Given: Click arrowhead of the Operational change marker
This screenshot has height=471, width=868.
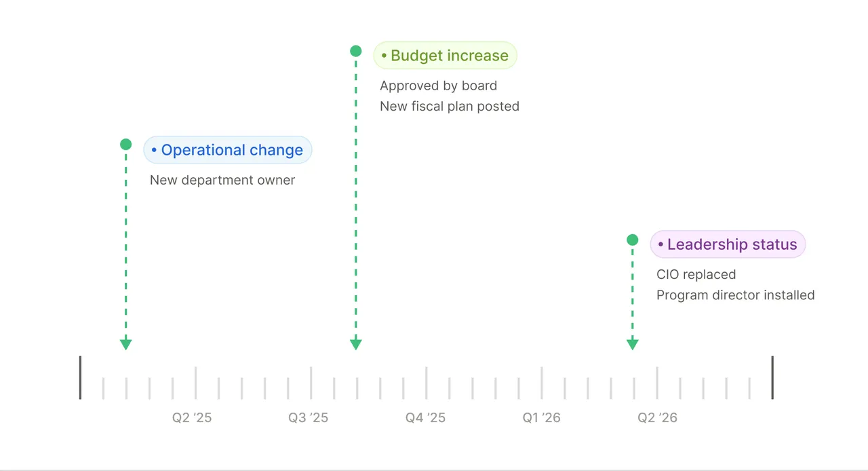Looking at the screenshot, I should click(x=125, y=345).
